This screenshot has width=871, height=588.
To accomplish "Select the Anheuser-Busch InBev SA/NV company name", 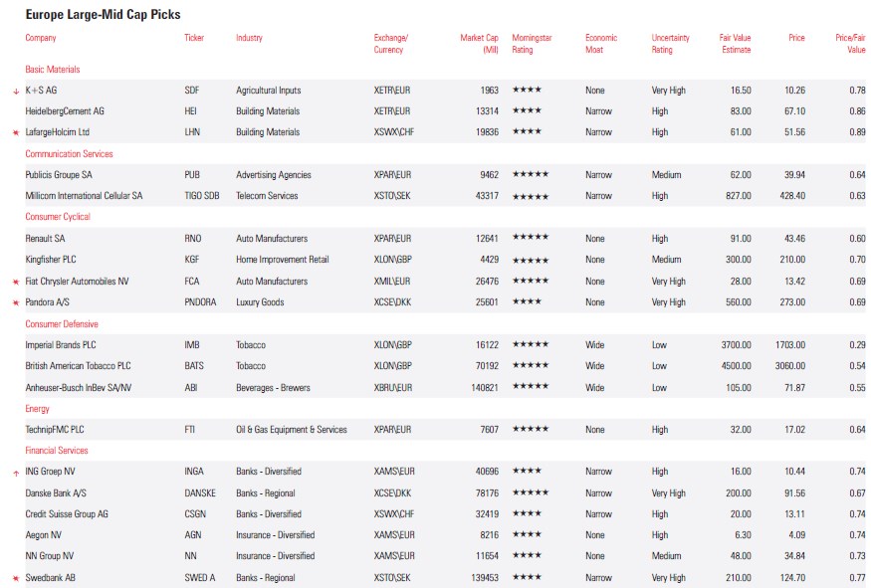I will (x=78, y=388).
